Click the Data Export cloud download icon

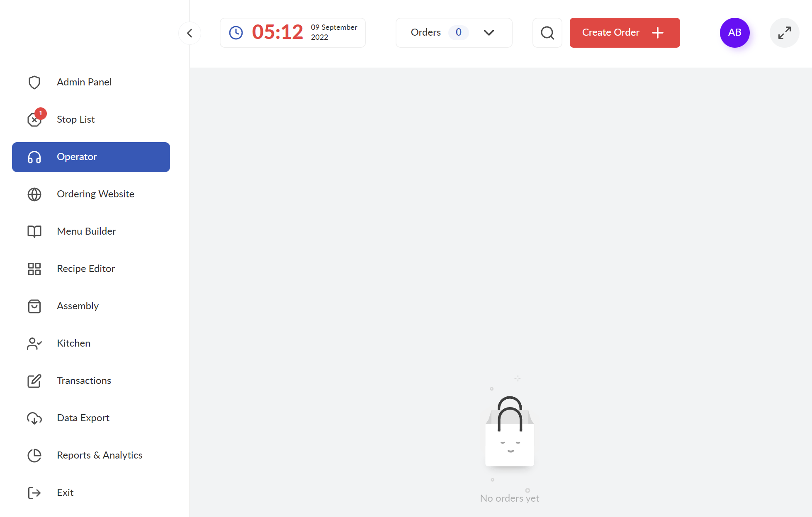click(34, 418)
